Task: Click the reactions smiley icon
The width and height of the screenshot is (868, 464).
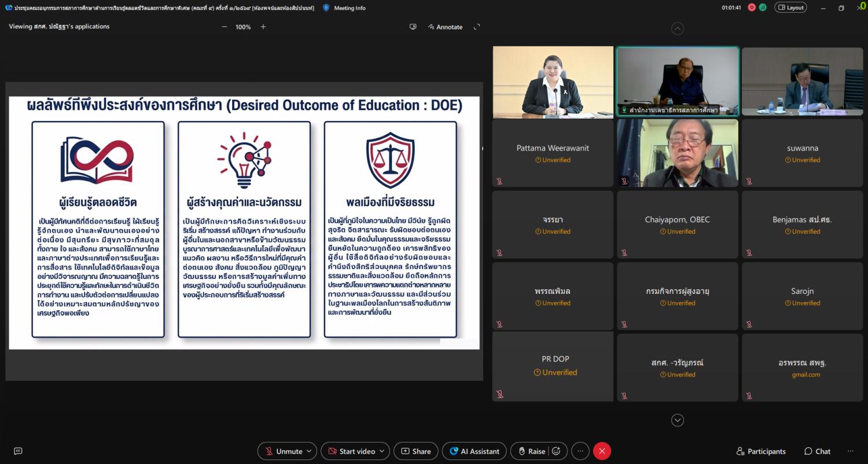Action: pos(556,451)
